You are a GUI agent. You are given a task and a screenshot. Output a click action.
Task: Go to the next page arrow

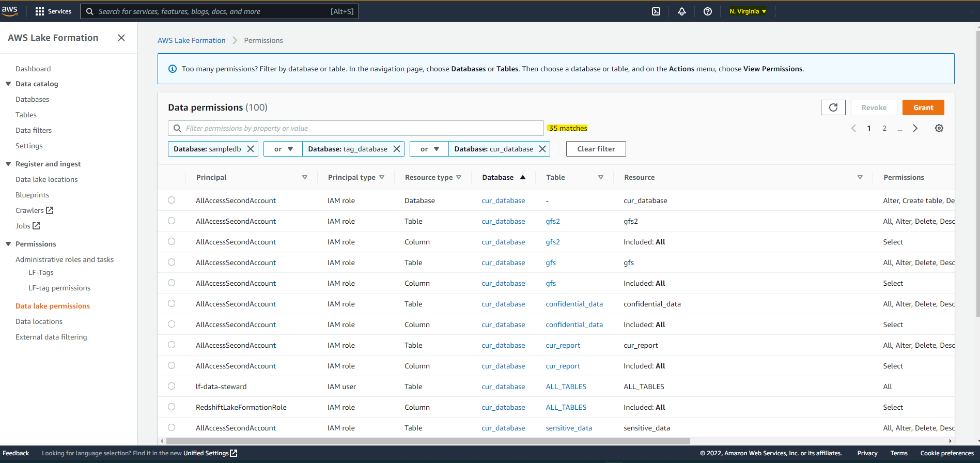pos(915,128)
